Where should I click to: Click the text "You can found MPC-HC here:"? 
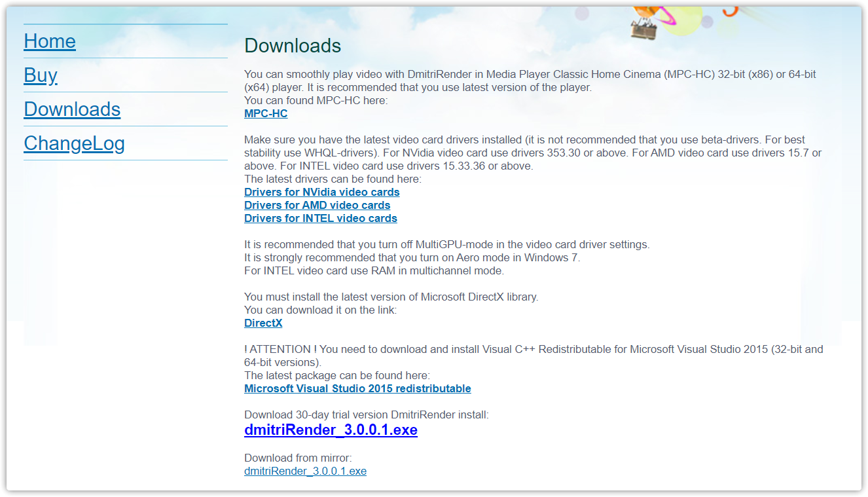pos(316,100)
